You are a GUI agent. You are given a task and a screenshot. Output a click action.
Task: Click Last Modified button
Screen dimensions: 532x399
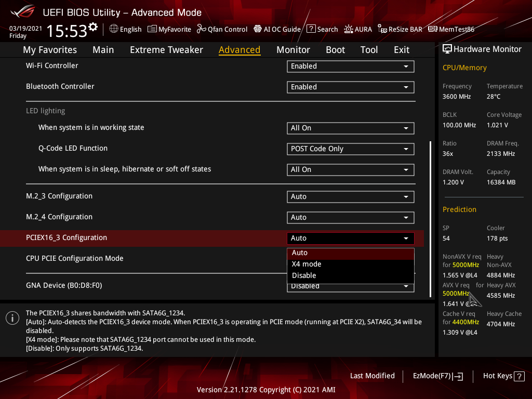point(372,376)
